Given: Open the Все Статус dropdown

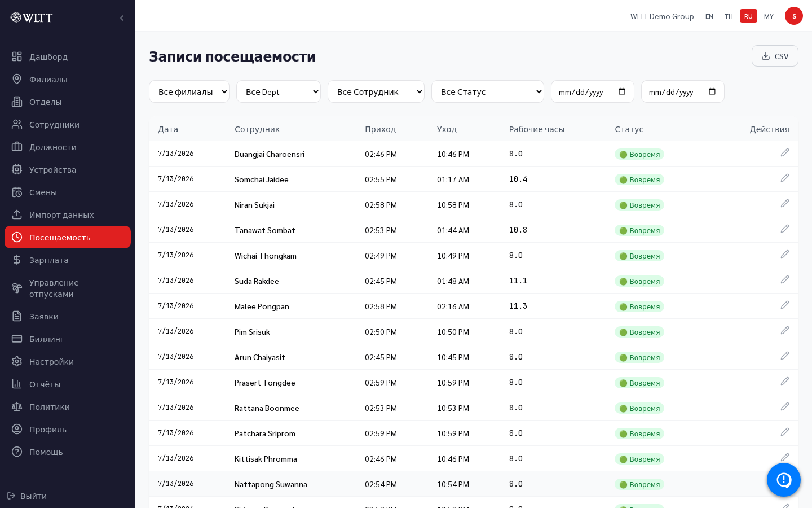Looking at the screenshot, I should [x=488, y=91].
